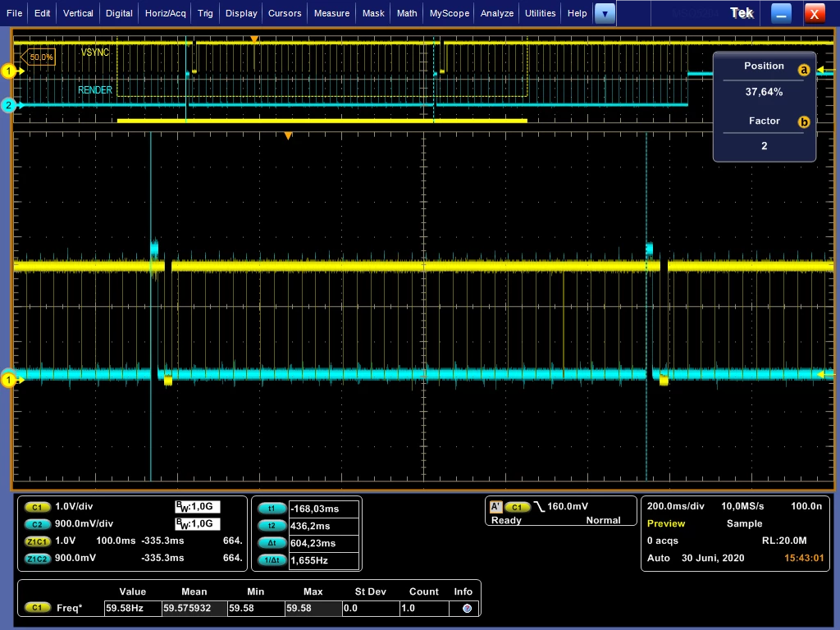Click the C2 channel badge at 900.0mV/div

37,524
